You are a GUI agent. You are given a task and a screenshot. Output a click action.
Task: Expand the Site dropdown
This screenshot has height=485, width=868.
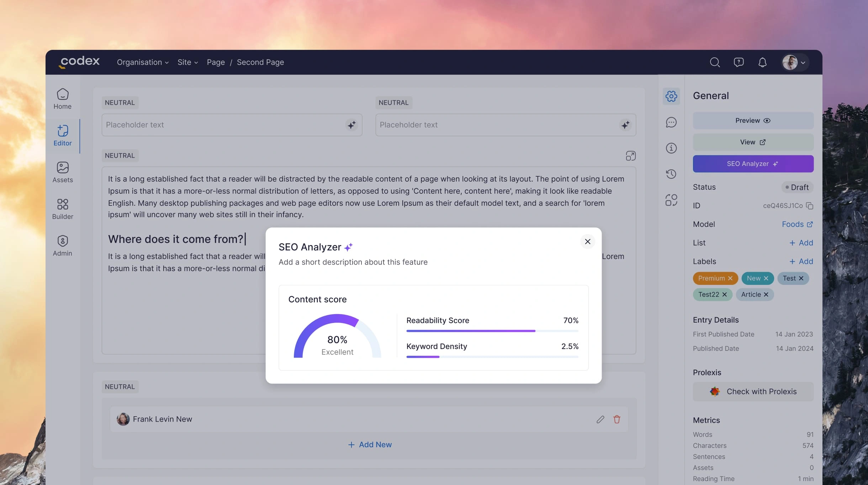click(187, 62)
